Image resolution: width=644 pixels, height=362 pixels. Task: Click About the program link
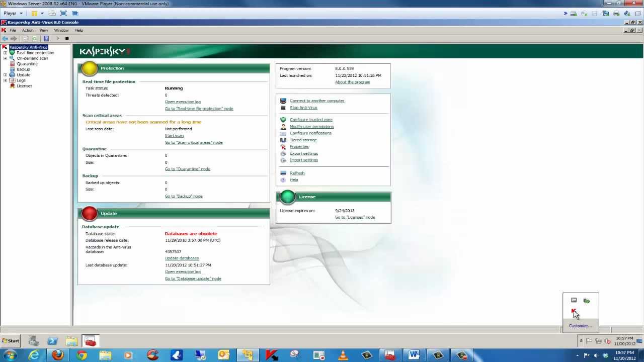(x=352, y=82)
